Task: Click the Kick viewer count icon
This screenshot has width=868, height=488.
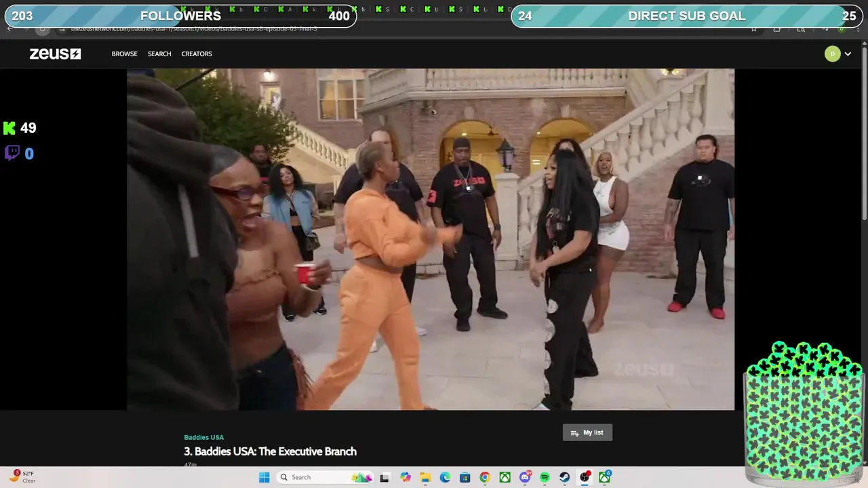Action: click(9, 128)
